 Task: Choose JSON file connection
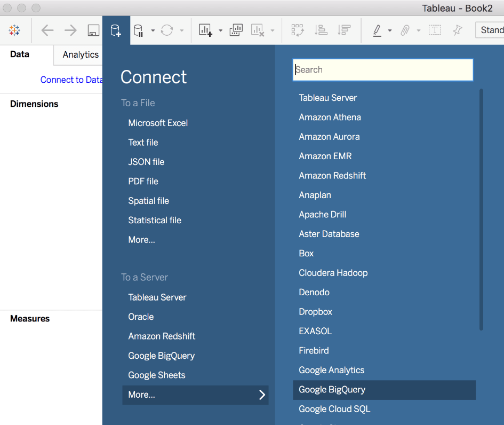[146, 162]
